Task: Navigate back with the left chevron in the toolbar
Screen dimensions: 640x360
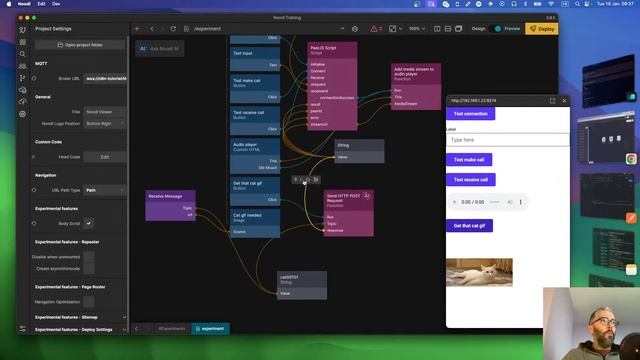Action: (152, 29)
